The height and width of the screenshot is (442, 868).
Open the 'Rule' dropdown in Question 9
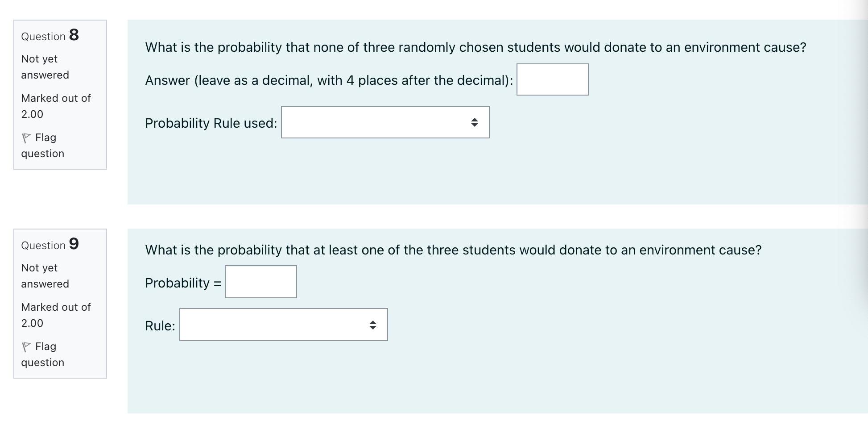[283, 325]
